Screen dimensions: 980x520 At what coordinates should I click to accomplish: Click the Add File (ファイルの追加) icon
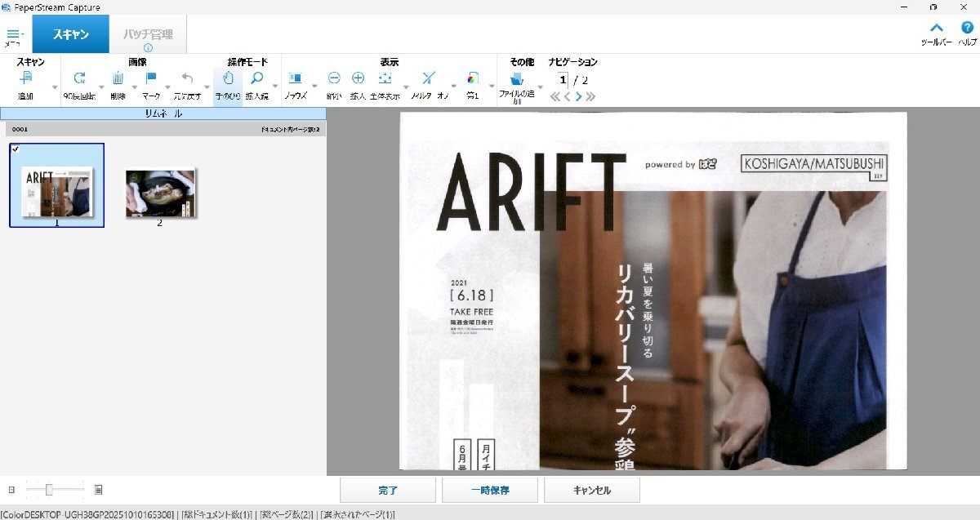pyautogui.click(x=516, y=80)
